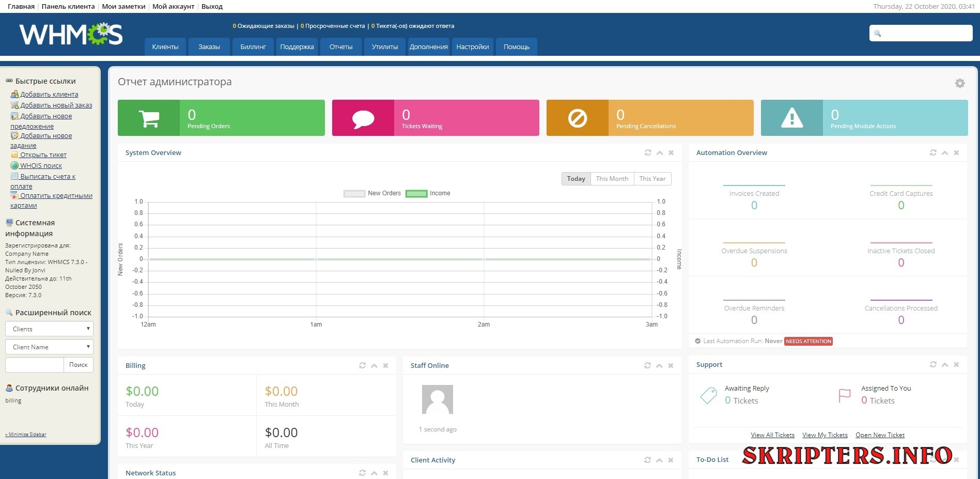Click the Pending Orders cart icon
Viewport: 980px width, 479px height.
coord(149,118)
